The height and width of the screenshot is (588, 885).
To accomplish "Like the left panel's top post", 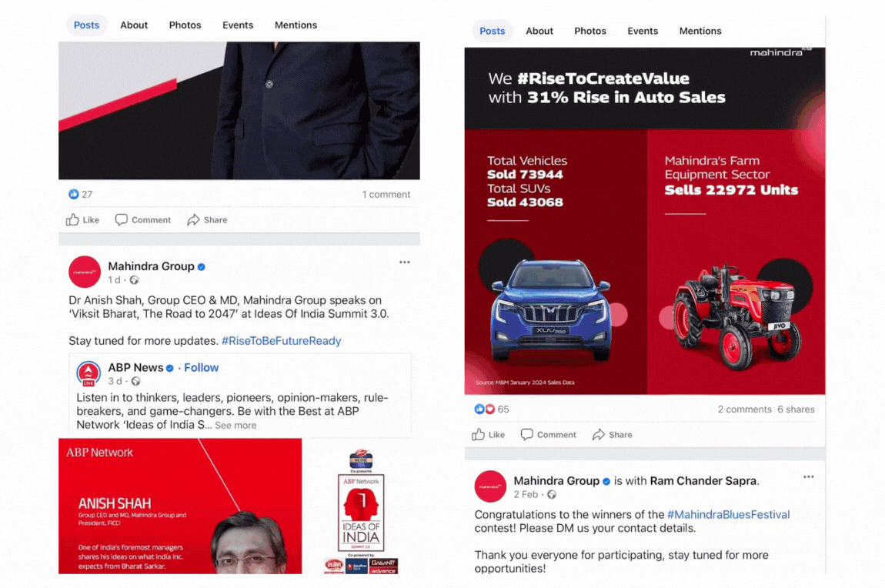I will (82, 220).
